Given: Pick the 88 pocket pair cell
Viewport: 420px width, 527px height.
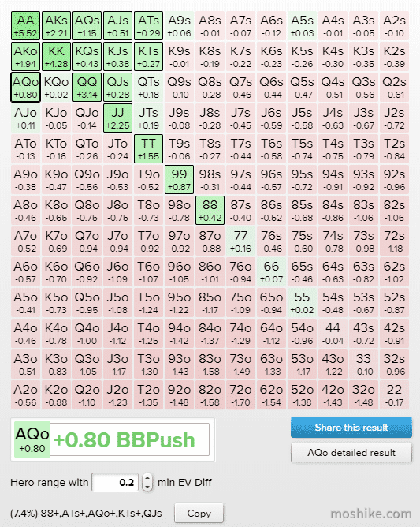Looking at the screenshot, I should [x=210, y=210].
